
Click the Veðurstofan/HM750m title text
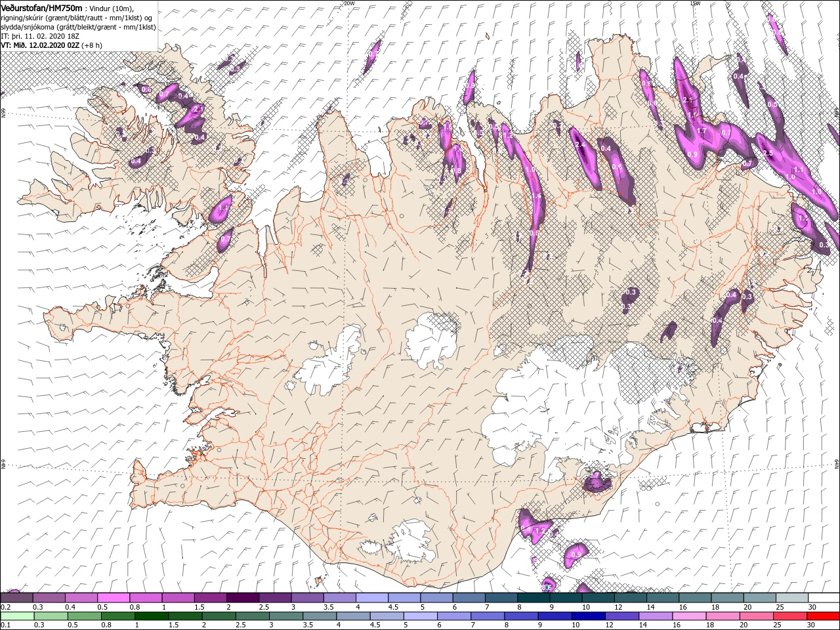(41, 7)
